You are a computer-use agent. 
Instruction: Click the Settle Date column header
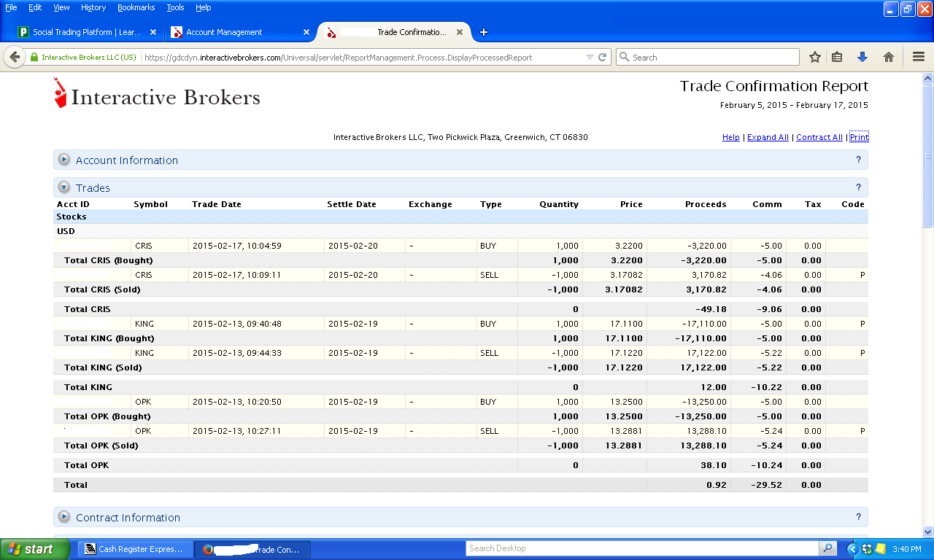pyautogui.click(x=352, y=204)
